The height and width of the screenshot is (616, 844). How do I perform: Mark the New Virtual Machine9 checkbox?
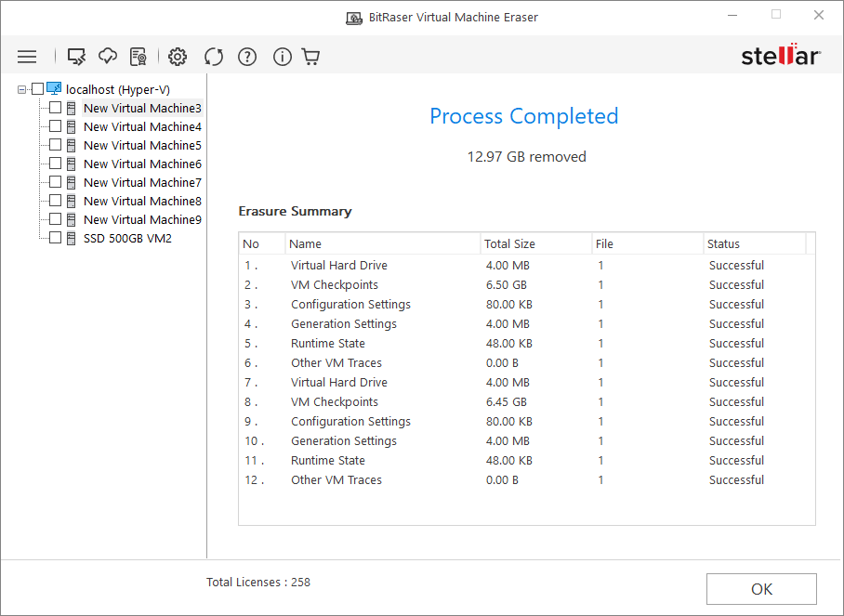click(x=55, y=219)
